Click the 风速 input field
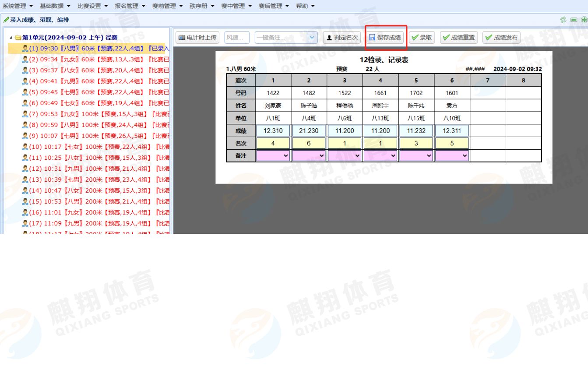The image size is (588, 377). tap(237, 38)
